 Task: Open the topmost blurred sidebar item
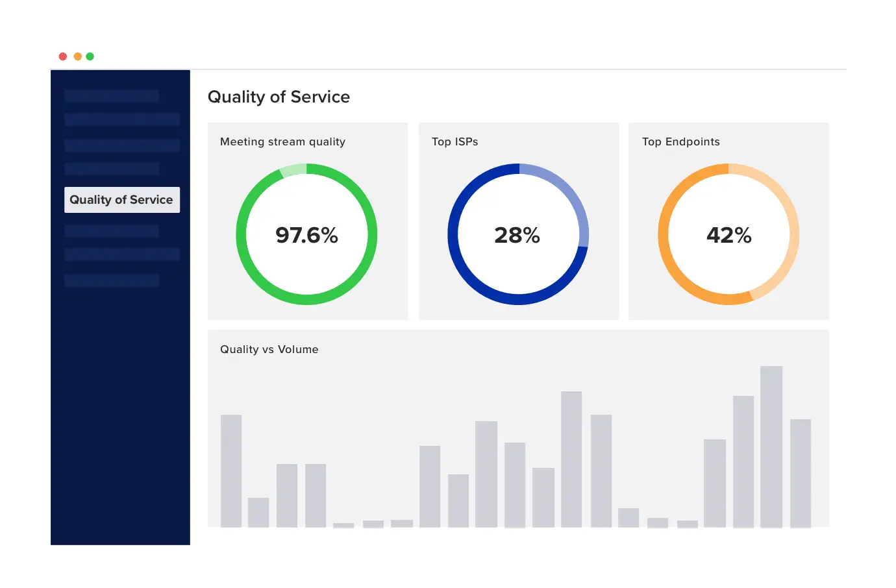point(112,96)
